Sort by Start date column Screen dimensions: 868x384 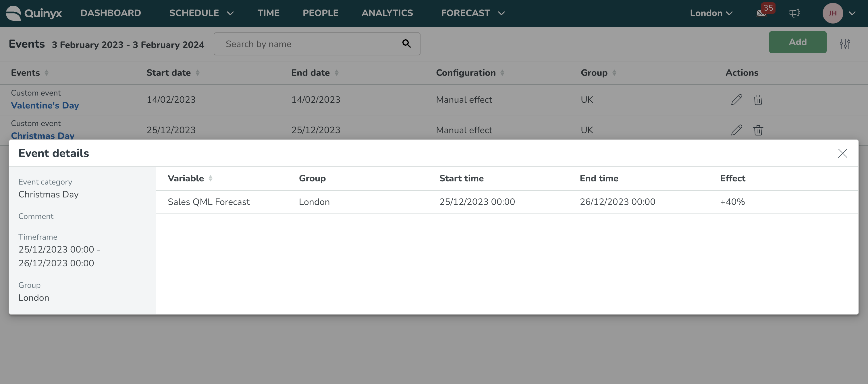click(x=197, y=73)
